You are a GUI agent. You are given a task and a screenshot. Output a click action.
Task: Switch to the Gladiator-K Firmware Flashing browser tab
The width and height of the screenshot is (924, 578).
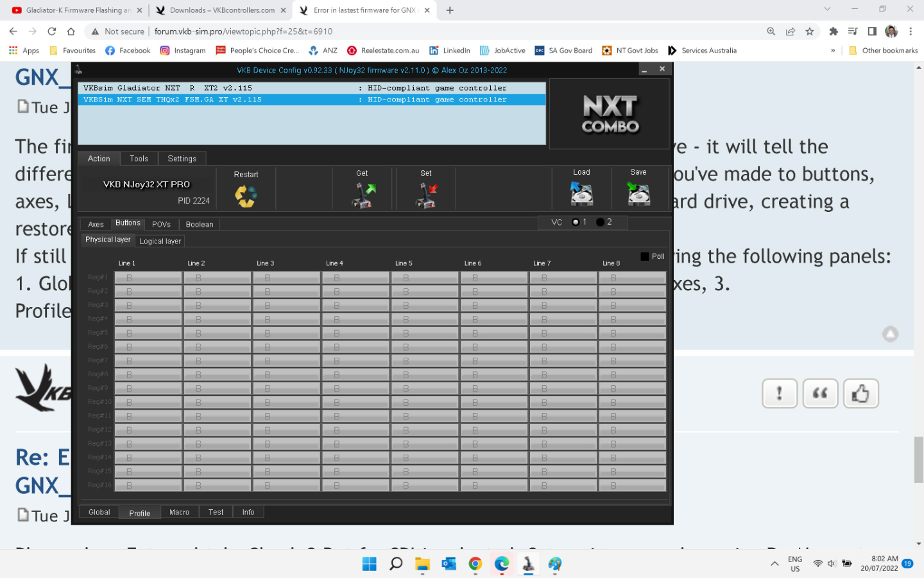tap(77, 10)
